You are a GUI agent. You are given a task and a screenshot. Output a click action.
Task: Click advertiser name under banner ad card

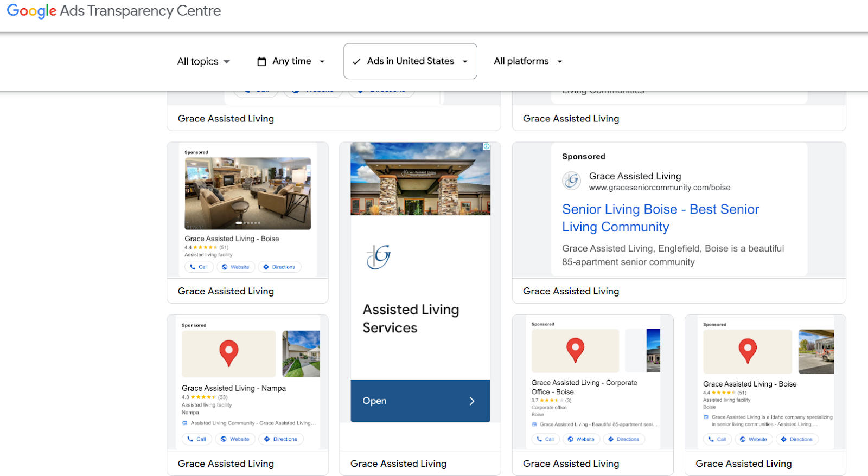(398, 464)
